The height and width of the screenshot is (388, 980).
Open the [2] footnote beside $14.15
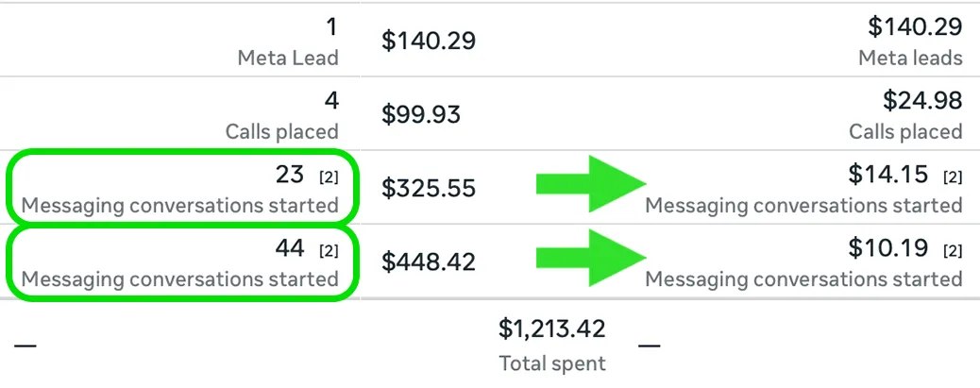point(953,177)
